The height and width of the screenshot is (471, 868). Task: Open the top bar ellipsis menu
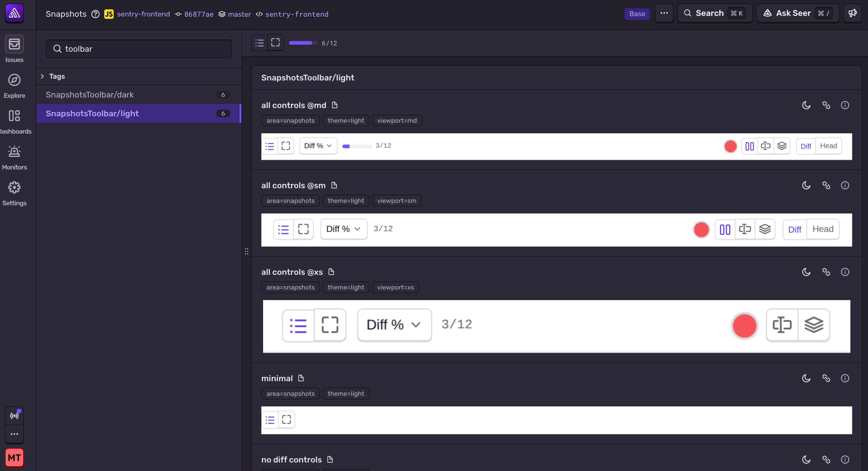(664, 13)
